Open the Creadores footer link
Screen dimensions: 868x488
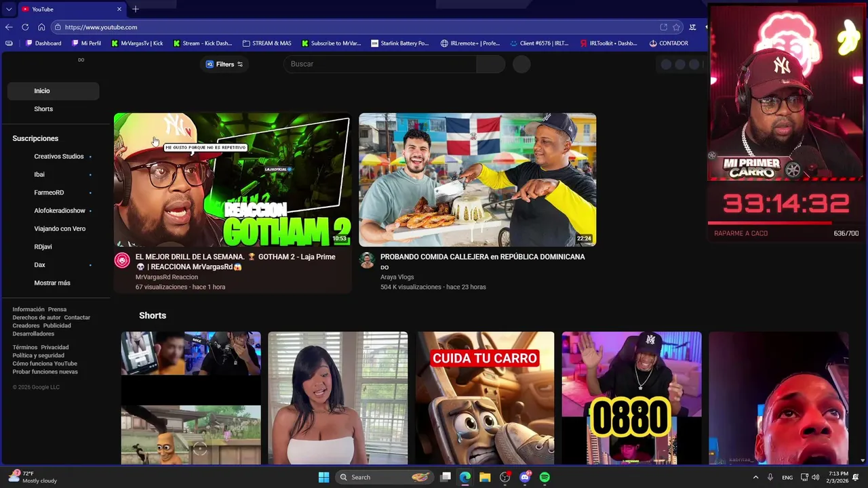click(x=26, y=325)
